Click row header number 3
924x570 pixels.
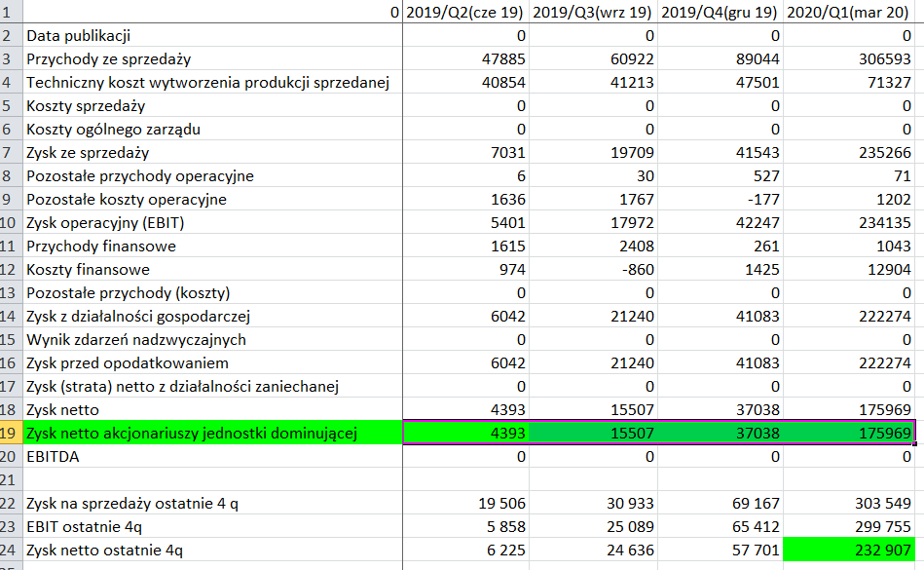(10, 59)
